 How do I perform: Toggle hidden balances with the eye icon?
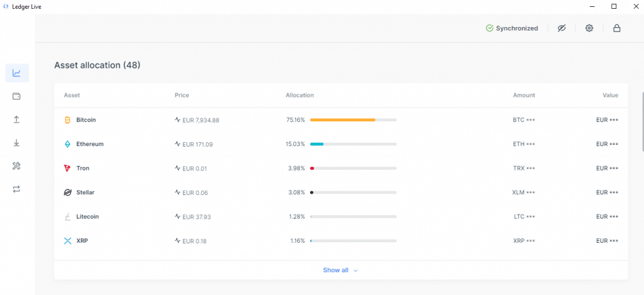tap(562, 28)
